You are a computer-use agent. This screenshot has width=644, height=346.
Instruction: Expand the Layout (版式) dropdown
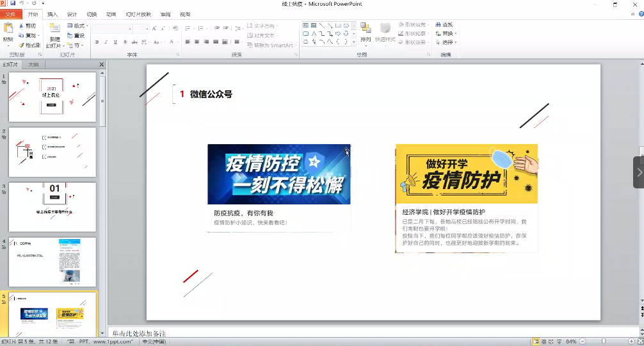78,26
